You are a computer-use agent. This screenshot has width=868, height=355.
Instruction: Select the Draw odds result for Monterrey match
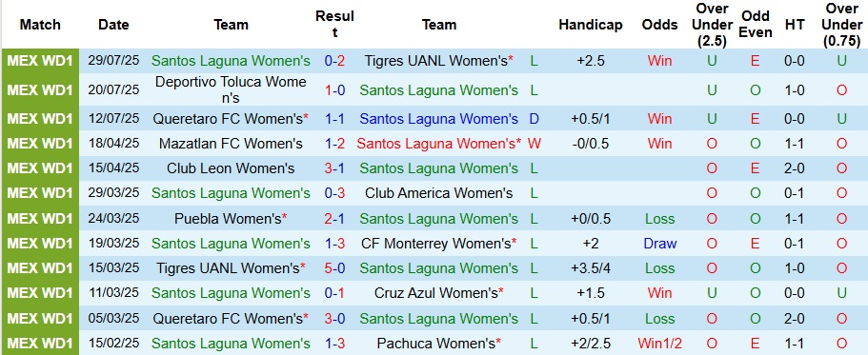(x=660, y=244)
